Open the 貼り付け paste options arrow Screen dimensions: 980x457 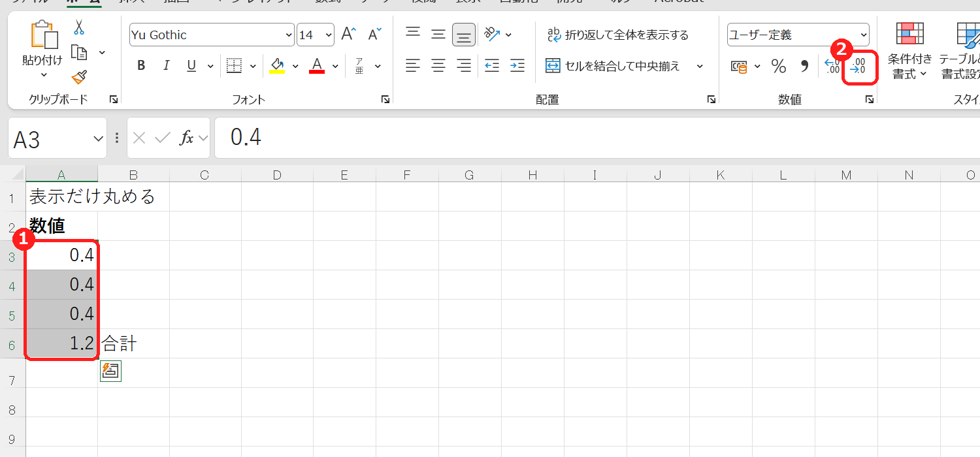42,75
